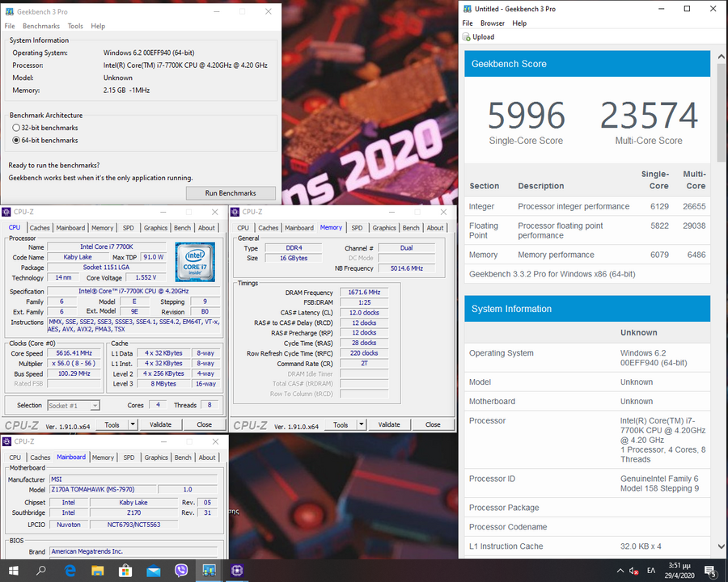Open File menu in the Untitled results window
Viewport: 728px width, 582px height.
pos(468,23)
